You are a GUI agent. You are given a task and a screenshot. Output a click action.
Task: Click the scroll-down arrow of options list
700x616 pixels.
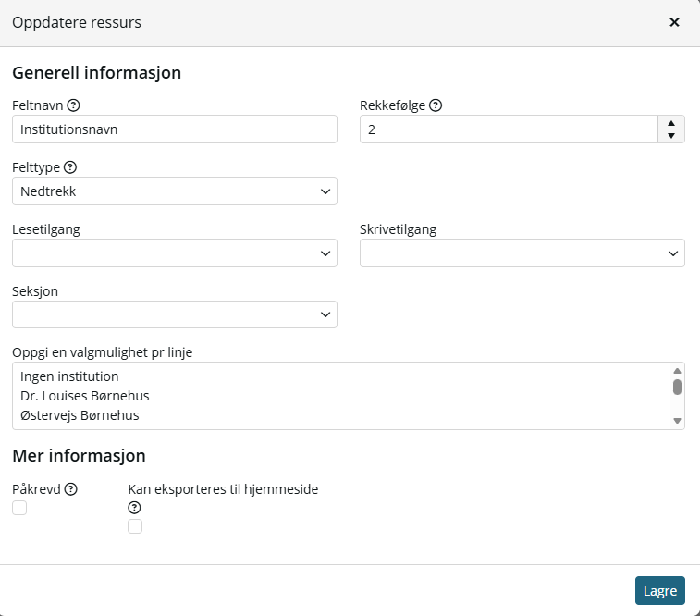pyautogui.click(x=677, y=421)
